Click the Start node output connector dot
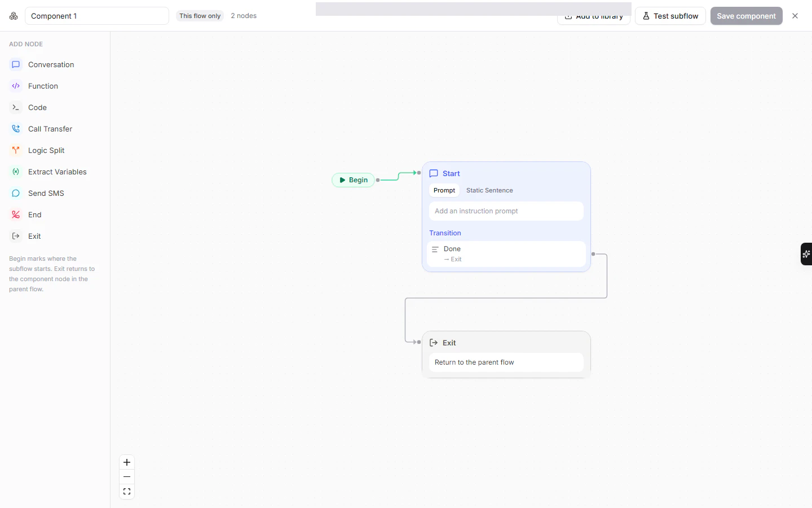The image size is (812, 508). tap(593, 254)
